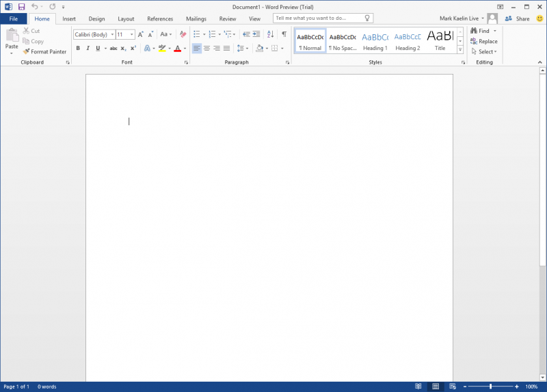Increase the font size with Grow Font
Screen dimensions: 547x392
(141, 34)
